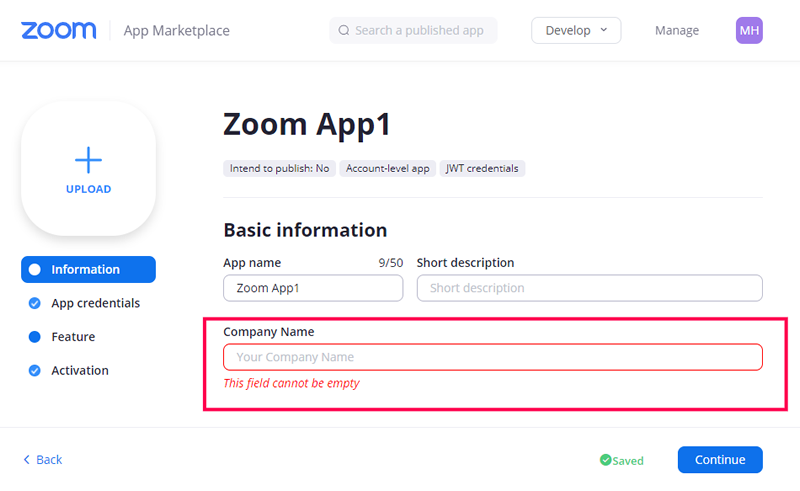
Task: Click the 'App name' field label
Action: (x=252, y=263)
